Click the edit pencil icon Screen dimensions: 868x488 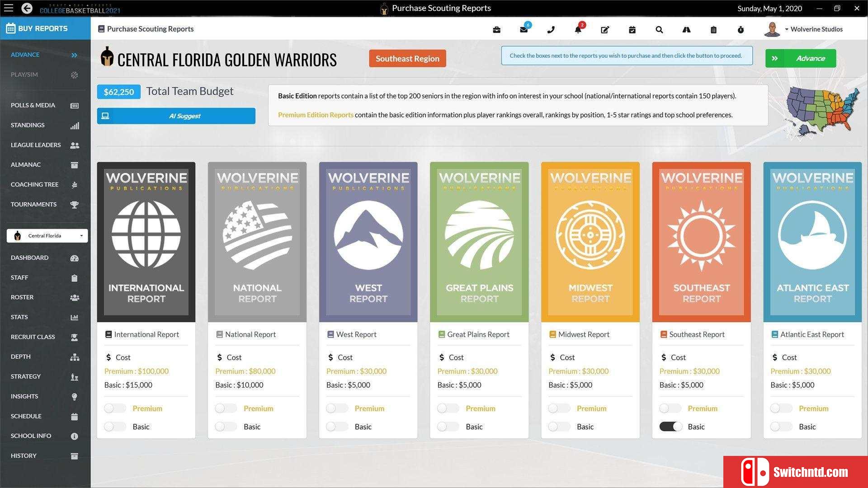point(605,30)
